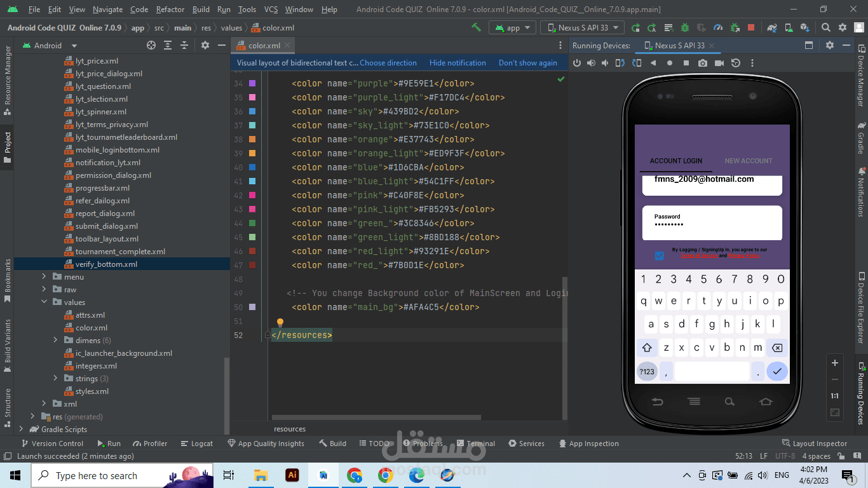Image resolution: width=868 pixels, height=488 pixels.
Task: Stop the running app with red square
Action: tap(751, 27)
